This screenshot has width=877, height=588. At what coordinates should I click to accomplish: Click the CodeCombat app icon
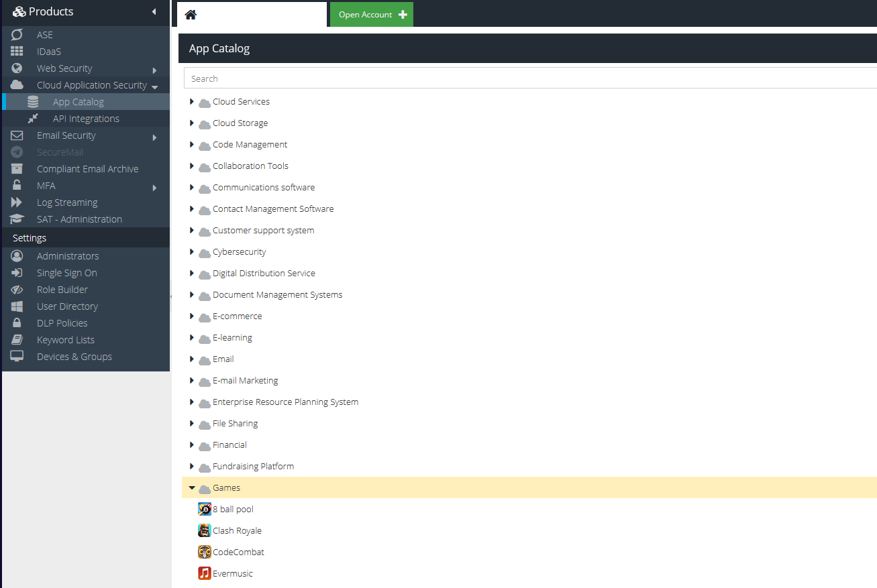(x=205, y=552)
